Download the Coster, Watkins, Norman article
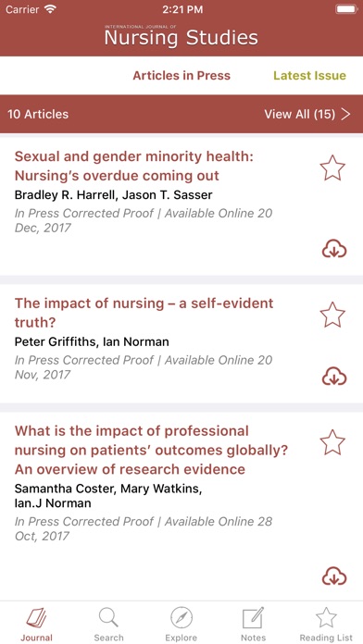The image size is (363, 644). pyautogui.click(x=334, y=576)
